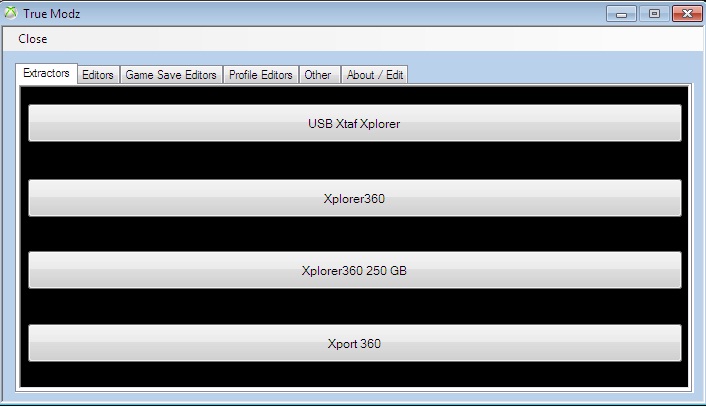Select the Extractors tab
Image resolution: width=706 pixels, height=407 pixels.
pos(46,73)
